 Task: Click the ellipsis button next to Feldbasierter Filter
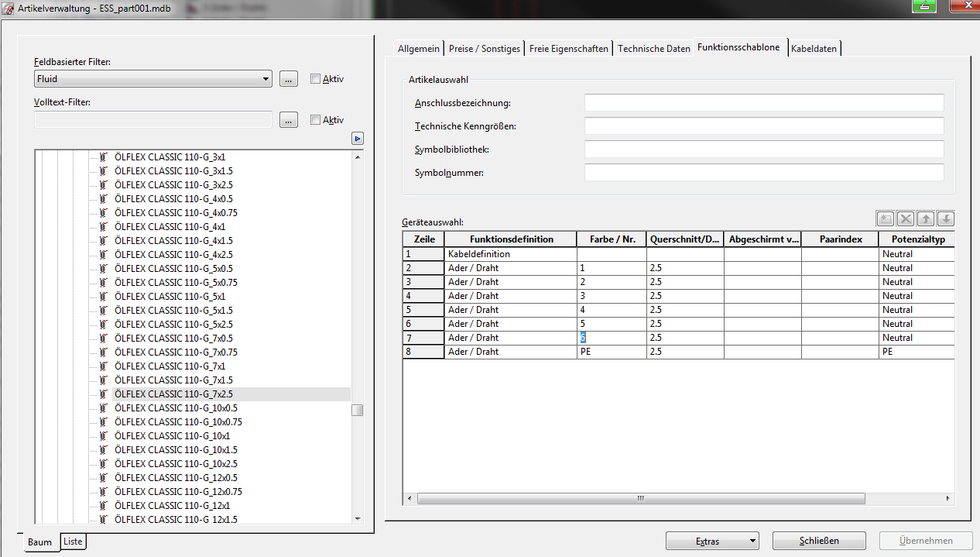(289, 78)
